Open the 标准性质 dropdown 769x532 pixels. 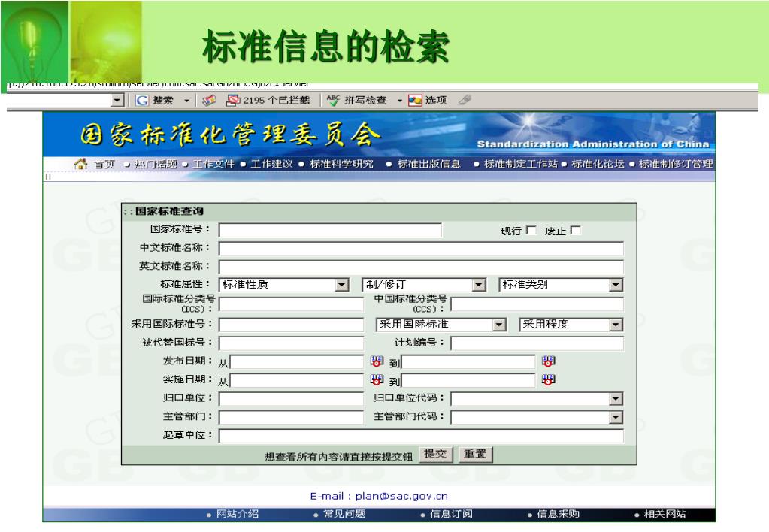pos(284,285)
